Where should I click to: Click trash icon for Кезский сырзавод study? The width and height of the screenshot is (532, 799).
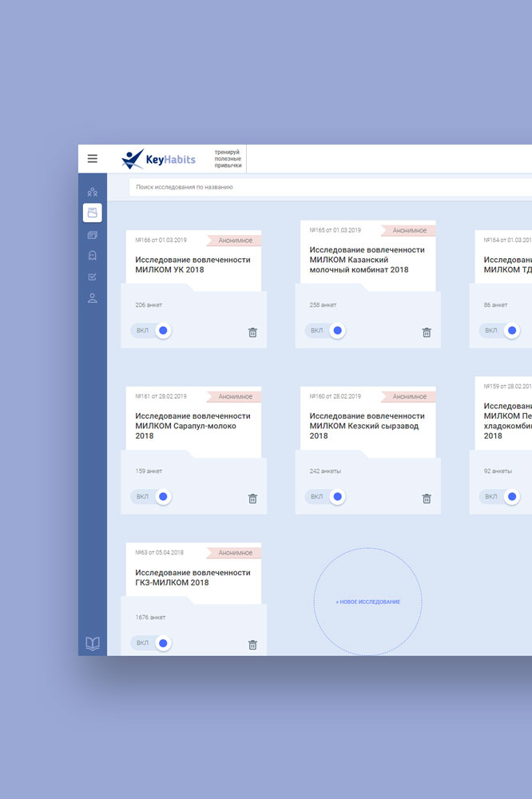point(427,499)
